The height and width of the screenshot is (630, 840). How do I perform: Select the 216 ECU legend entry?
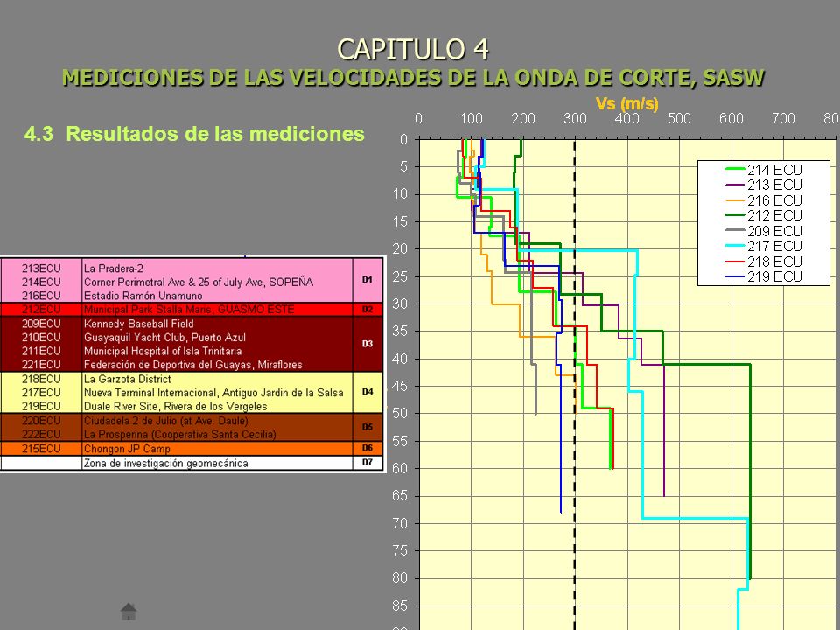pos(763,200)
